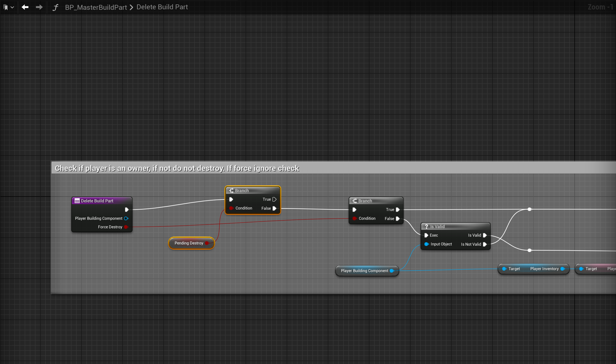Select the Player Building Component getter node
This screenshot has width=616, height=364.
(364, 271)
